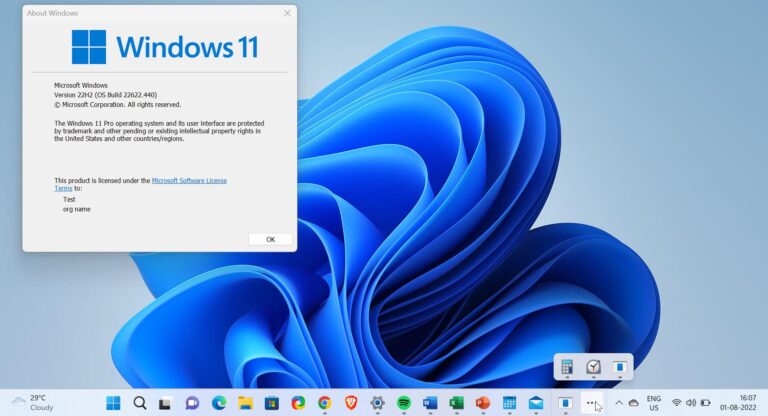
Task: Open the Settings gear on the taskbar
Action: tap(377, 403)
